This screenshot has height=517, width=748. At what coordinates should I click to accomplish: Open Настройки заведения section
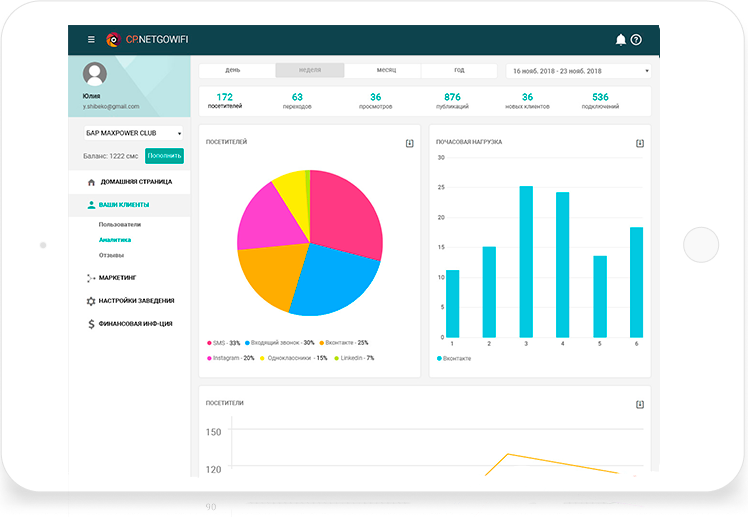pos(136,300)
